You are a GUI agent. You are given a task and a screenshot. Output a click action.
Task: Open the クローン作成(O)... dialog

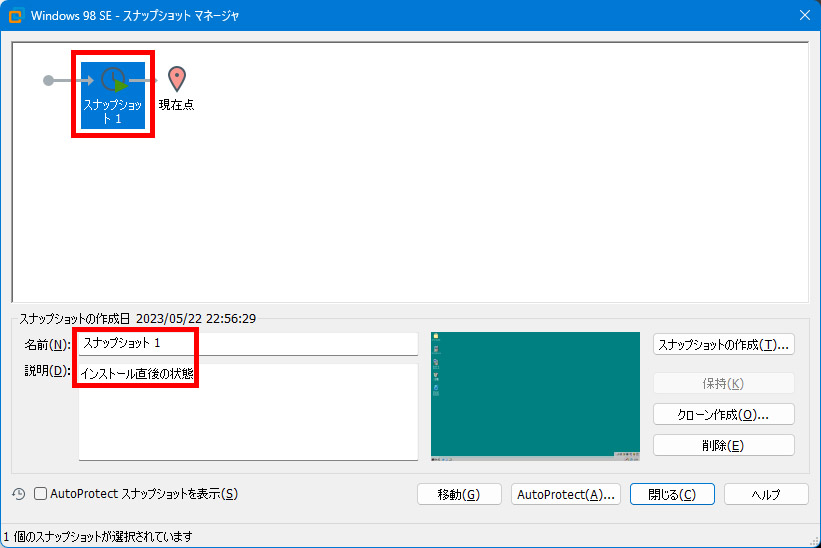[723, 414]
